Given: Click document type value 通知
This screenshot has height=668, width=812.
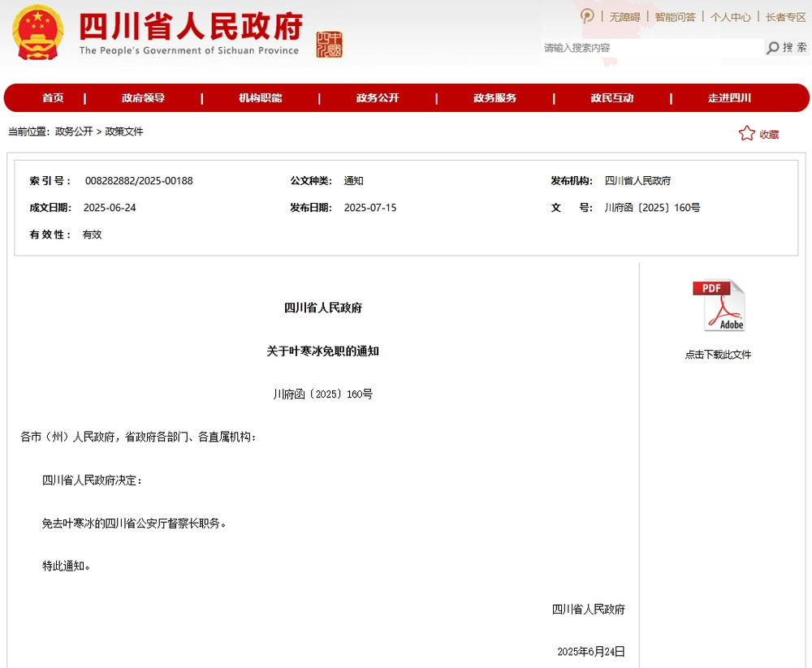Looking at the screenshot, I should tap(354, 181).
